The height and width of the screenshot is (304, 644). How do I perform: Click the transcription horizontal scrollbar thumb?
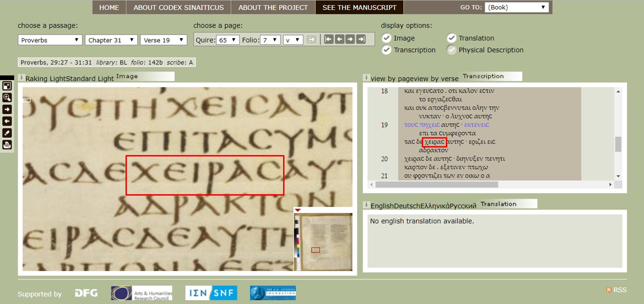click(437, 184)
